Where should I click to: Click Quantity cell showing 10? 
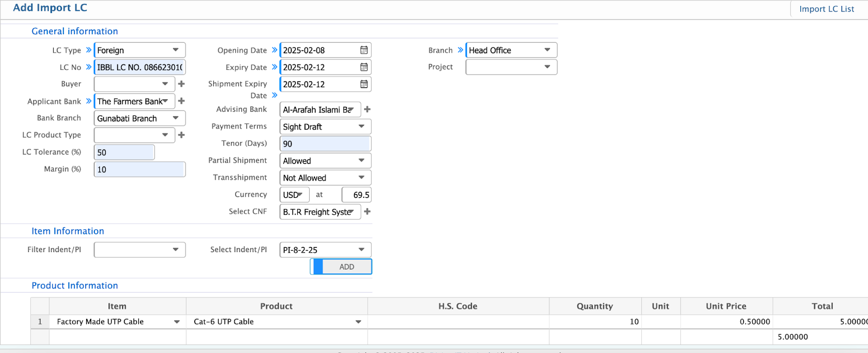point(595,322)
